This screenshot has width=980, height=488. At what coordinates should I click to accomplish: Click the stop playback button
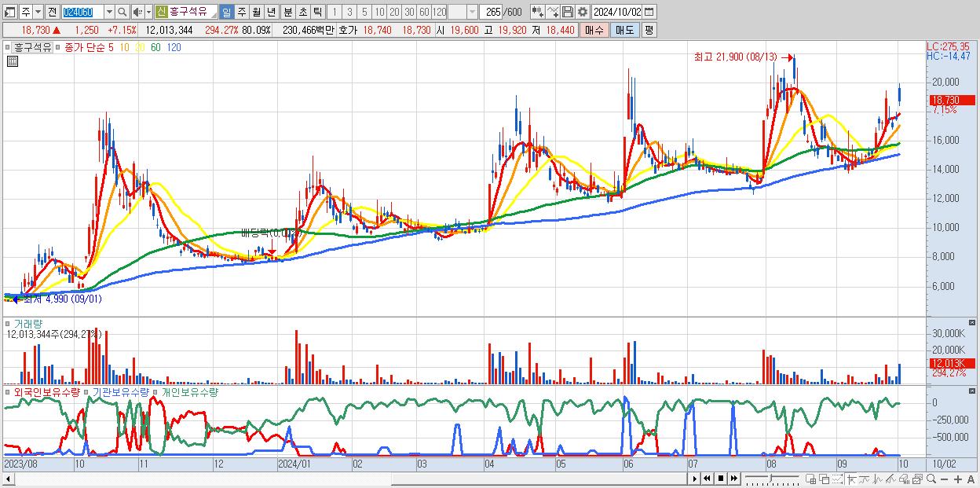[x=721, y=479]
